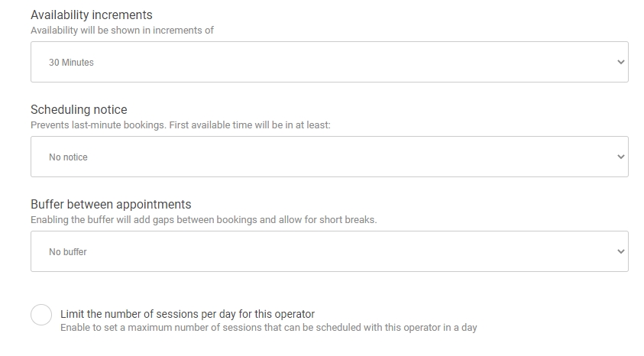Viewport: 644px width, 356px height.
Task: Click the 'Scheduling notice' heading
Action: (x=79, y=109)
